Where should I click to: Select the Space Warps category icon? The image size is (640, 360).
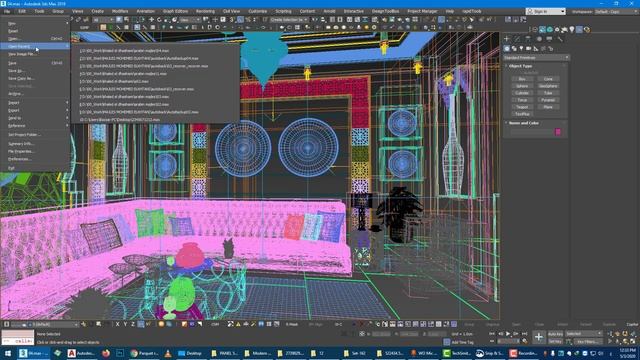coord(543,49)
